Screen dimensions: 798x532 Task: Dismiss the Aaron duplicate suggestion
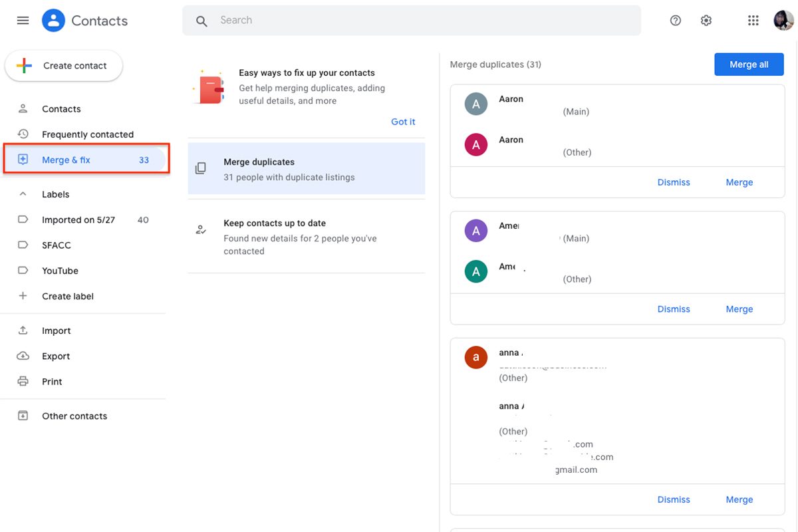pos(674,182)
